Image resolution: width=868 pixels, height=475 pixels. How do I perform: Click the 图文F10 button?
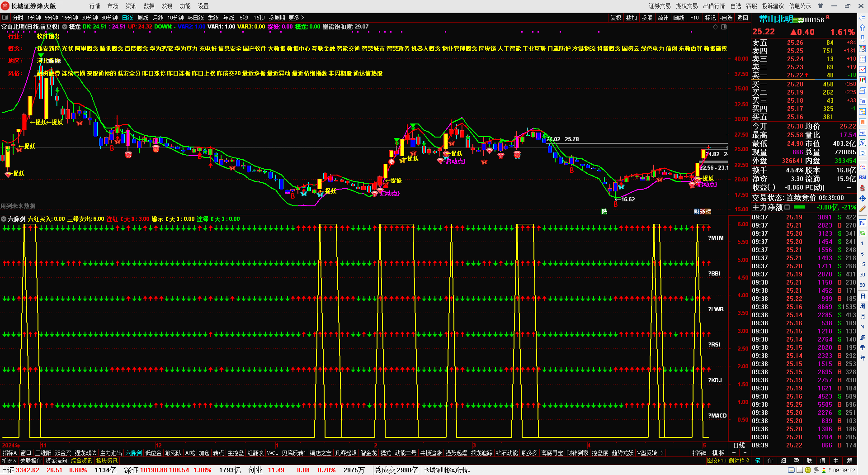pyautogui.click(x=717, y=461)
